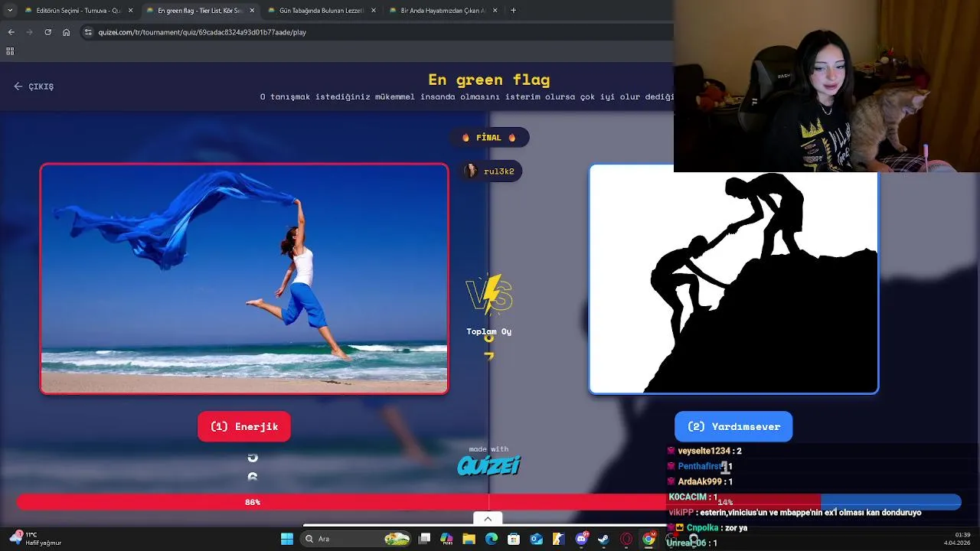Viewport: 980px width, 551px height.
Task: Navigate forward in browser
Action: click(x=29, y=32)
